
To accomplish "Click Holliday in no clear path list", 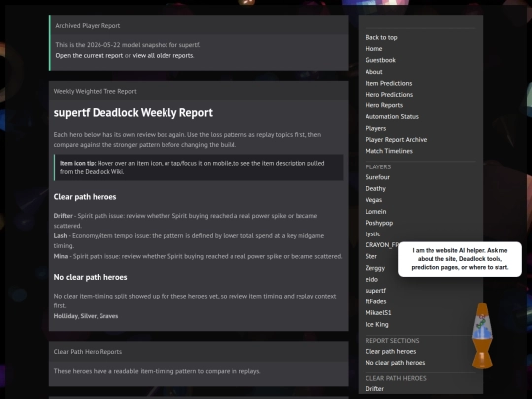I will (x=65, y=316).
